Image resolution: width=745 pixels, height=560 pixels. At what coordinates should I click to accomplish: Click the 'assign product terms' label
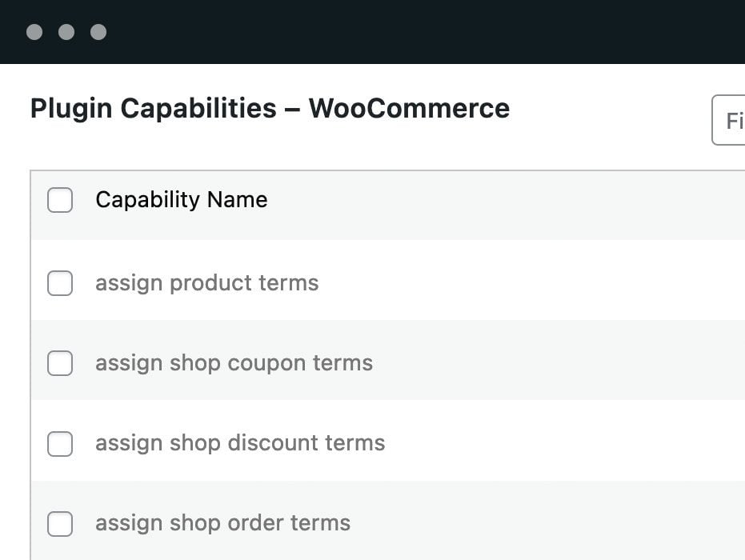pyautogui.click(x=206, y=283)
